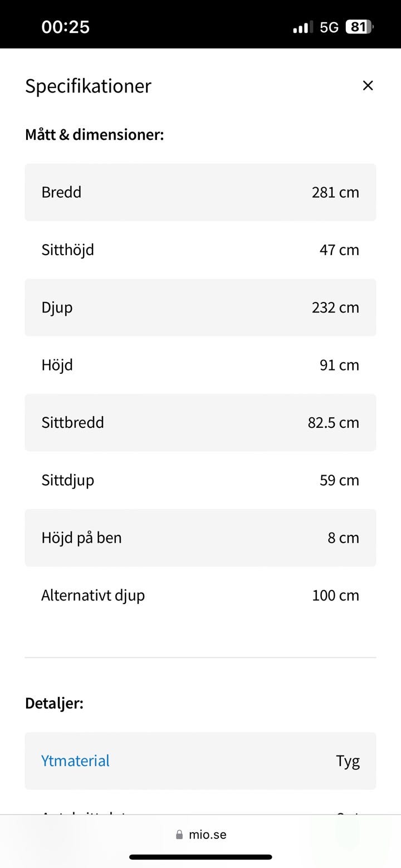Close the Specifikationer panel with the X

[368, 85]
